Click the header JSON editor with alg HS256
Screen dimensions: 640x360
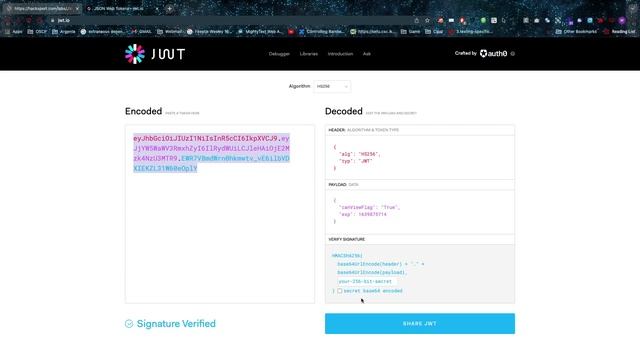tap(420, 157)
